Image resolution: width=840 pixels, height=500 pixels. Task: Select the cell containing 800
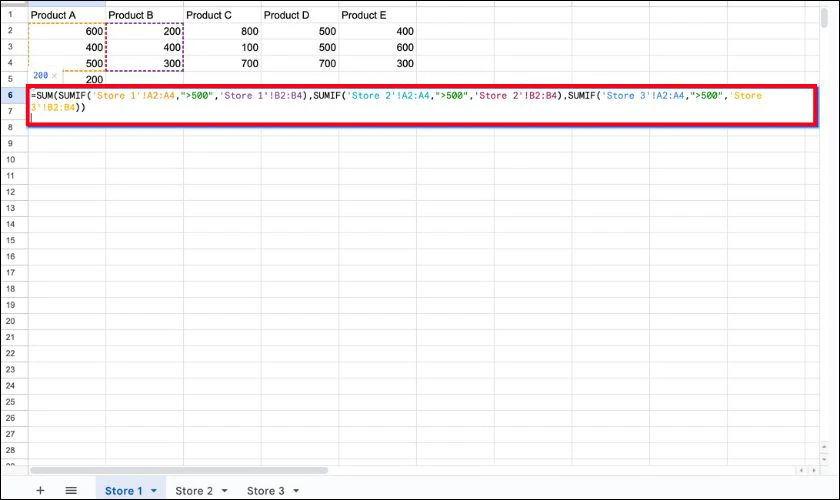click(x=222, y=31)
